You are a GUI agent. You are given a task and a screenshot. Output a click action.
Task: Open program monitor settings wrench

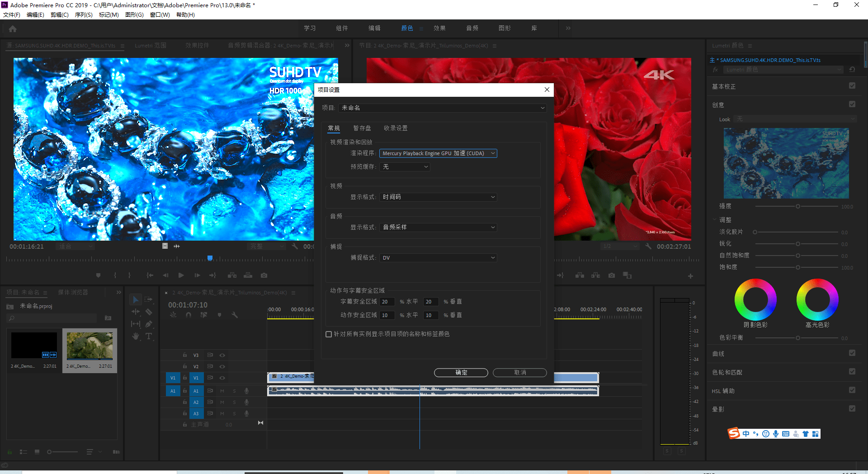click(x=648, y=246)
